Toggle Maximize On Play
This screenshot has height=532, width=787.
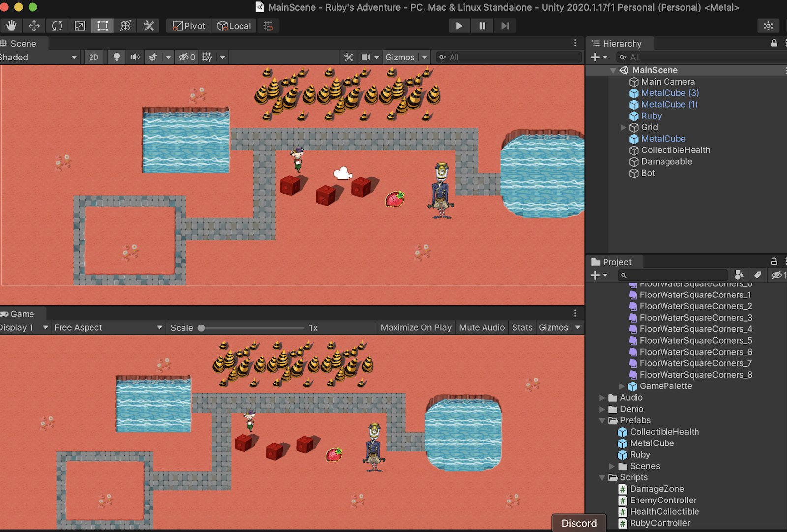pyautogui.click(x=416, y=327)
